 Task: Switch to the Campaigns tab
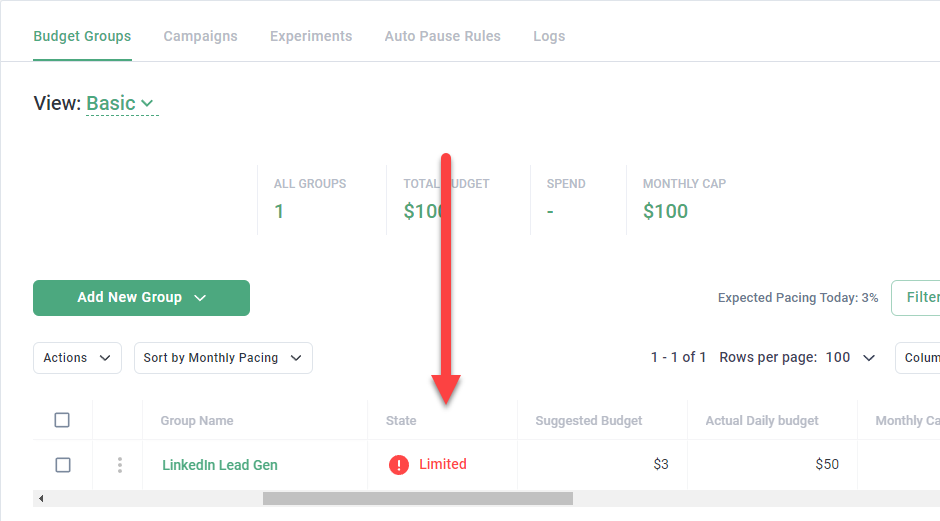pos(200,36)
